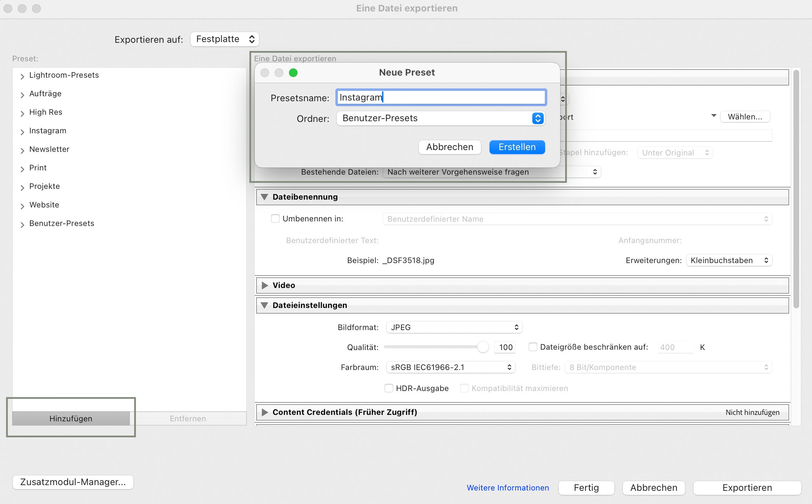
Task: Open the Farbraum sRGB dropdown
Action: coord(450,367)
